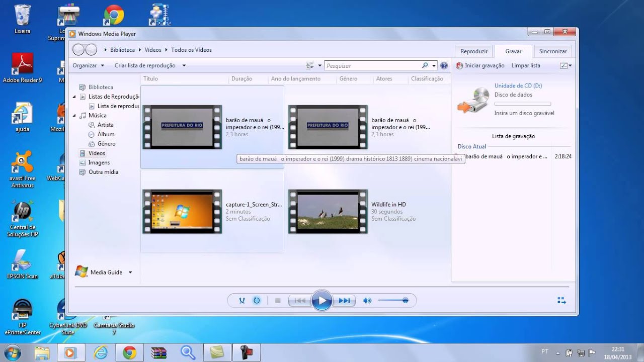Open Criar lista de reprodução menu
The height and width of the screenshot is (362, 644).
click(x=150, y=65)
